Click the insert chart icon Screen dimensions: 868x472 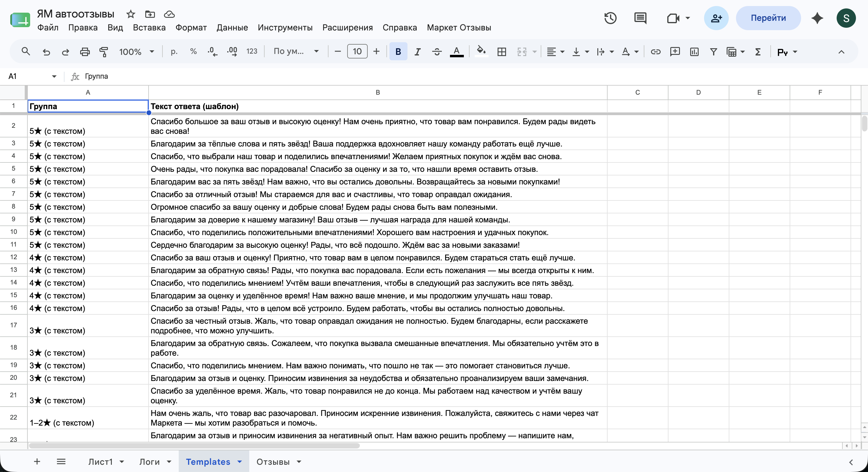[694, 52]
